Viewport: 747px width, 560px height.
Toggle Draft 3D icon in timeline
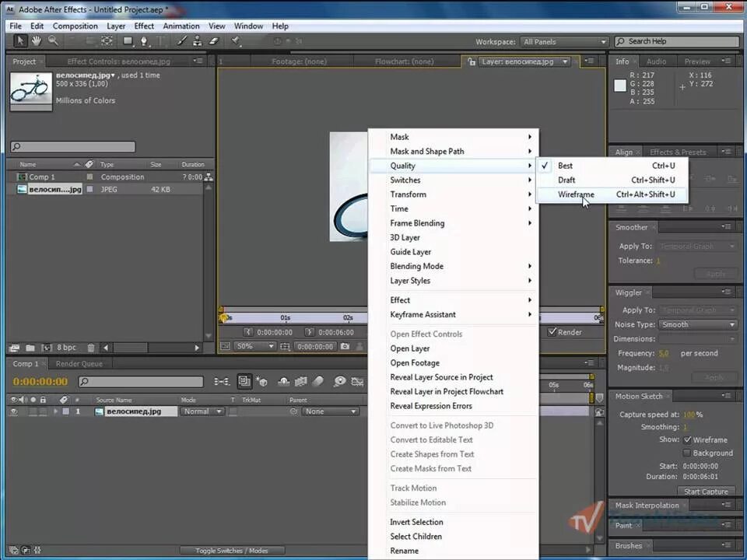point(261,381)
